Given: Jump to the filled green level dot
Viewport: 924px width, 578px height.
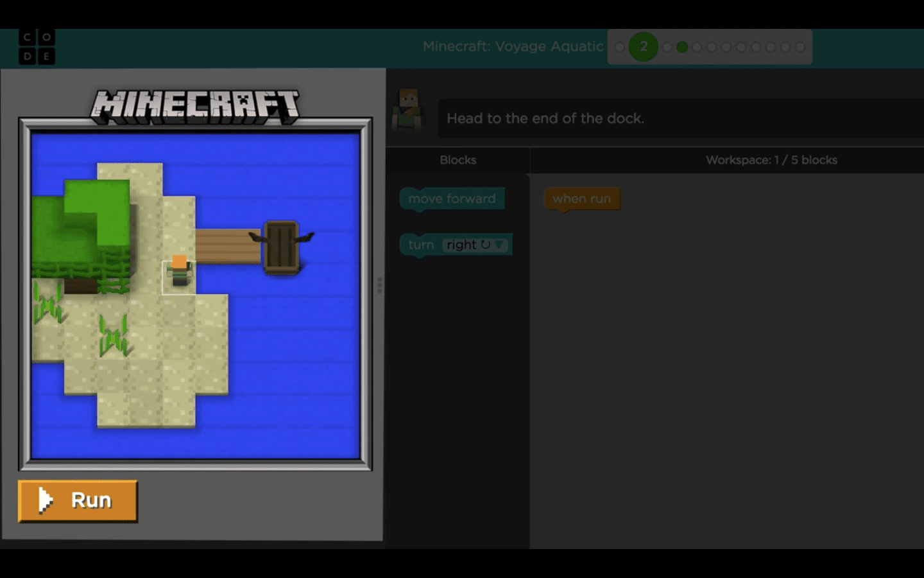Looking at the screenshot, I should (x=682, y=47).
